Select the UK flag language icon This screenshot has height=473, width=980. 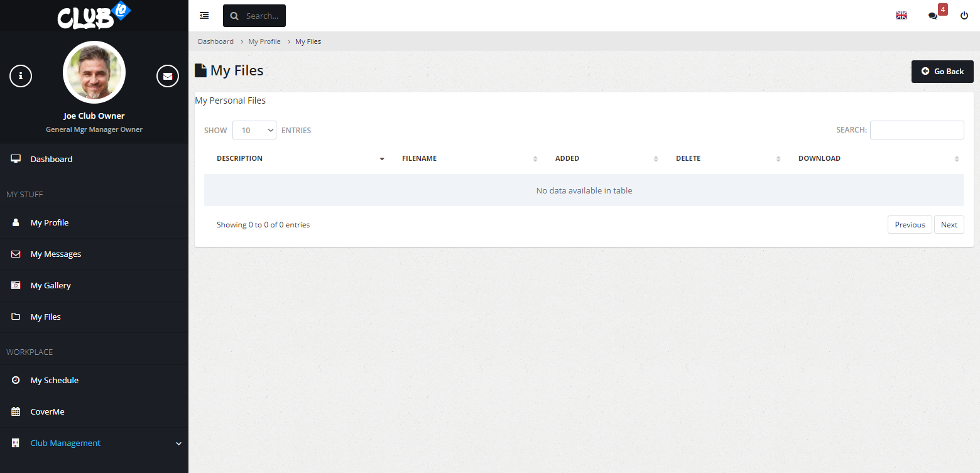point(901,16)
